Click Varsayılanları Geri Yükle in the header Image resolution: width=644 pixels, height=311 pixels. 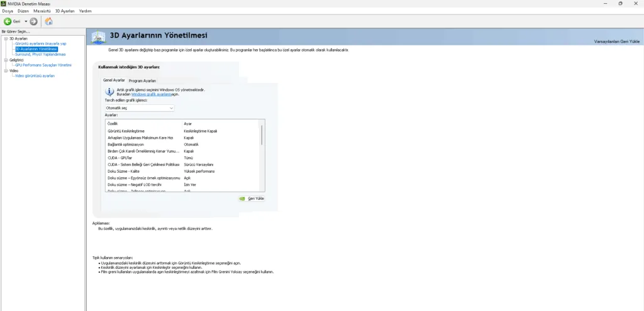[617, 41]
